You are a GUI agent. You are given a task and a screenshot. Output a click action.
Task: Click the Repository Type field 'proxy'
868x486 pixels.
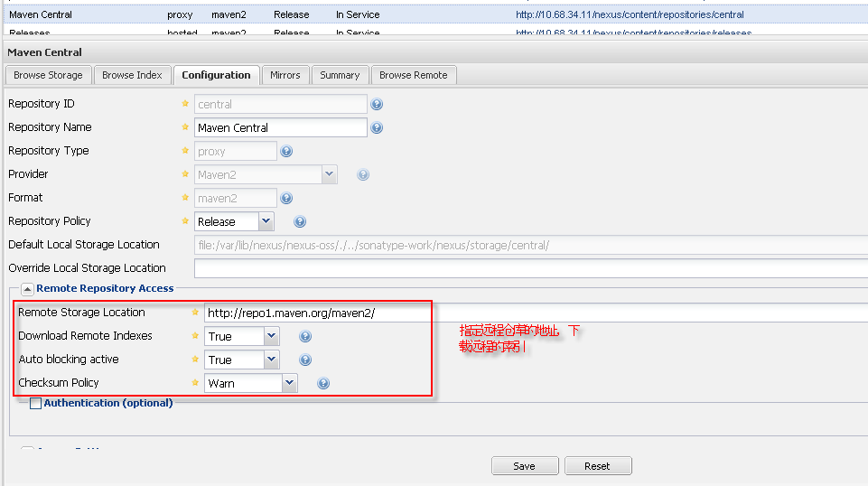(x=235, y=151)
